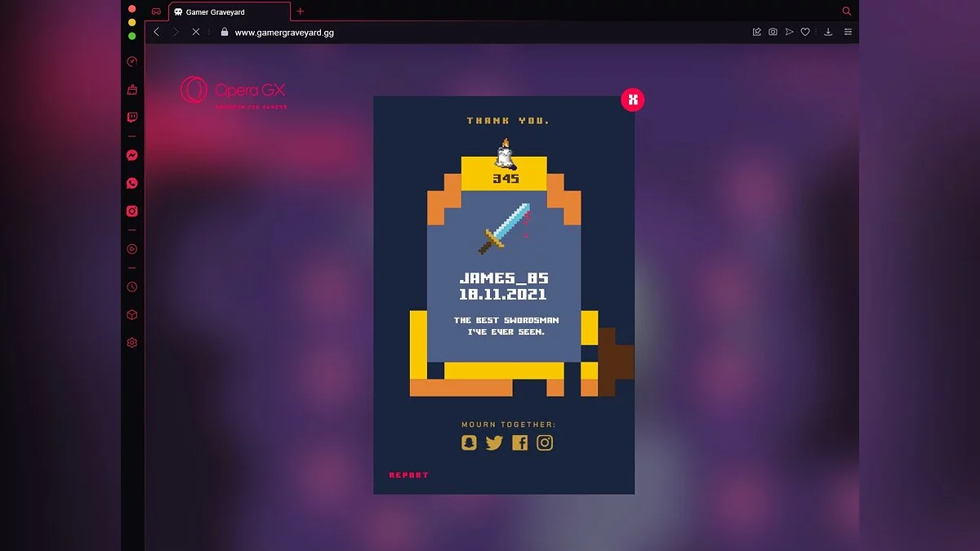Open GX Control speedometer in sidebar
This screenshot has width=980, height=551.
pyautogui.click(x=132, y=61)
